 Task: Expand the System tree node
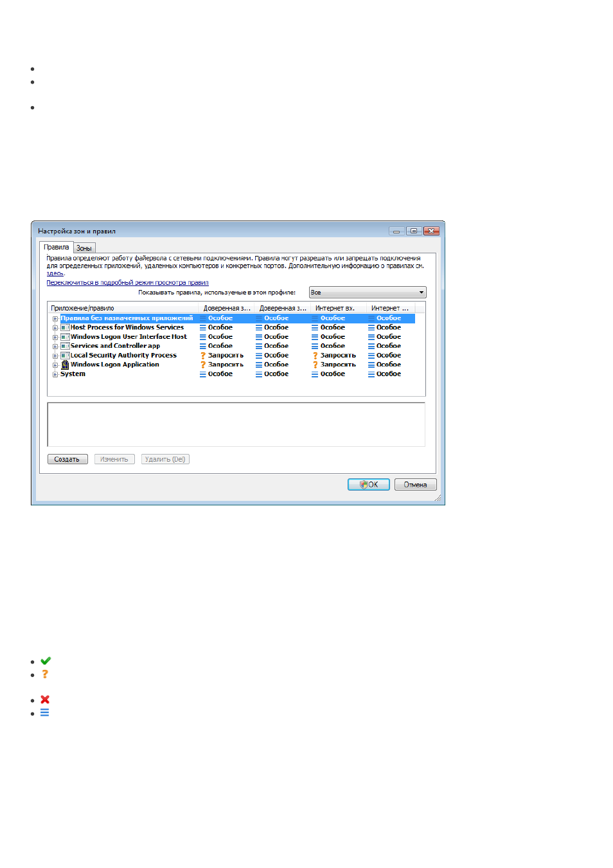point(55,375)
